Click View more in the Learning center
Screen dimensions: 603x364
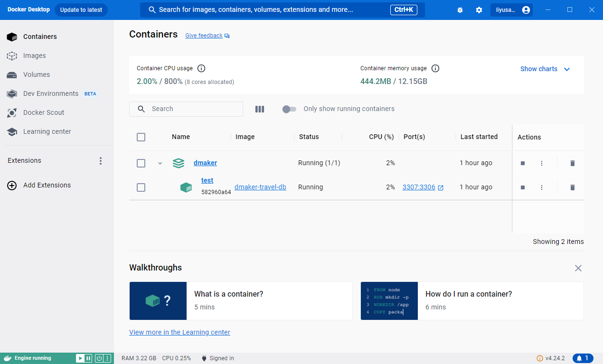179,332
